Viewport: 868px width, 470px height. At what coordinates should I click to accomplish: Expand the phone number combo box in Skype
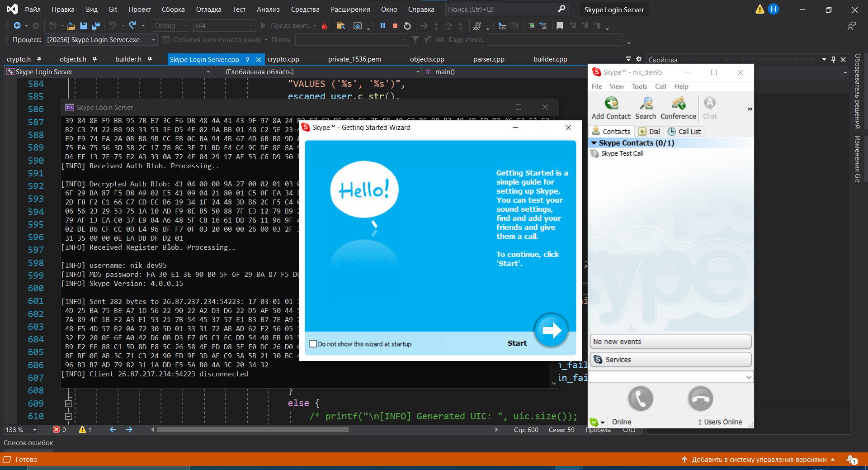pyautogui.click(x=749, y=377)
